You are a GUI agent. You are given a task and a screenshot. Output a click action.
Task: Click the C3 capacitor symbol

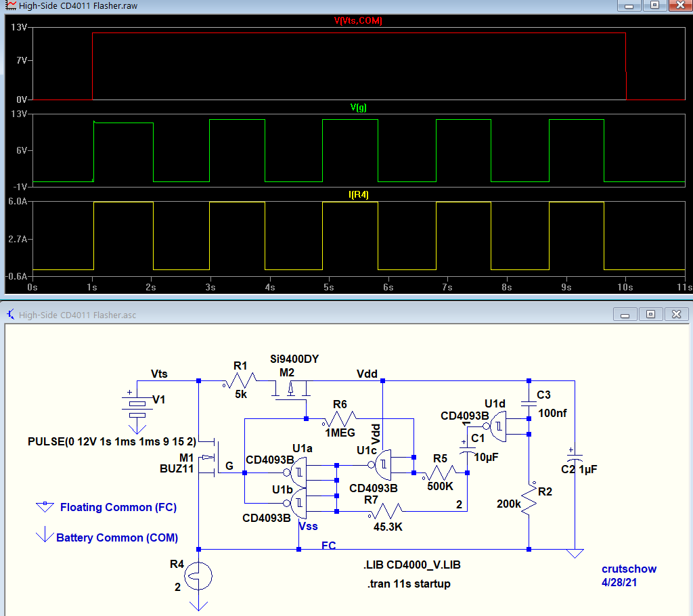pos(529,403)
